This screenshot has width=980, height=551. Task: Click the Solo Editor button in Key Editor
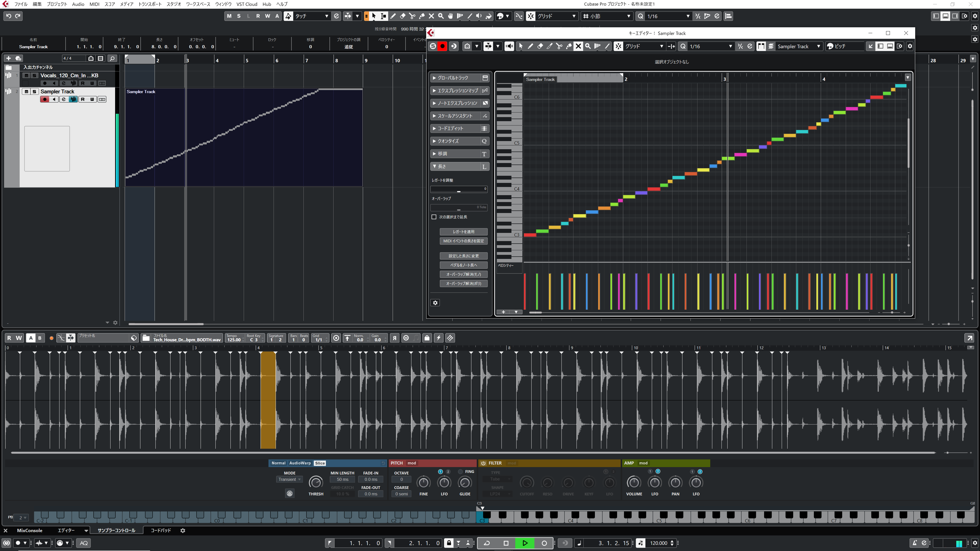click(x=433, y=46)
